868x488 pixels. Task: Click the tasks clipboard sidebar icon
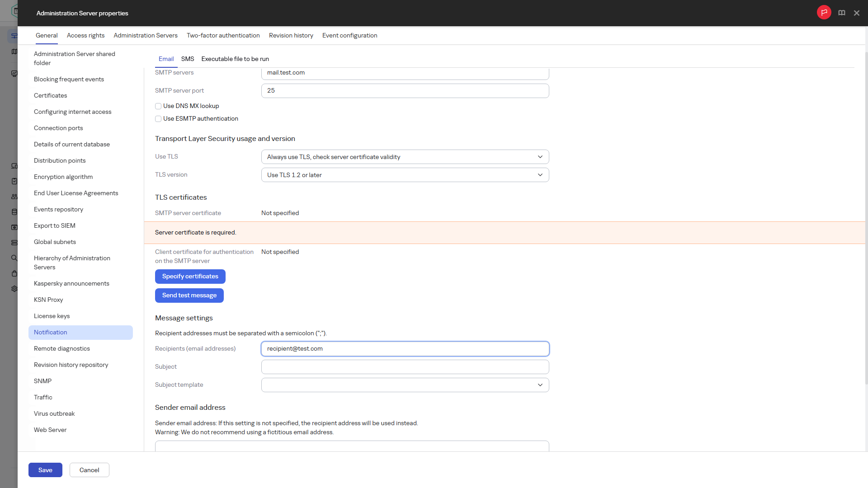pyautogui.click(x=14, y=181)
